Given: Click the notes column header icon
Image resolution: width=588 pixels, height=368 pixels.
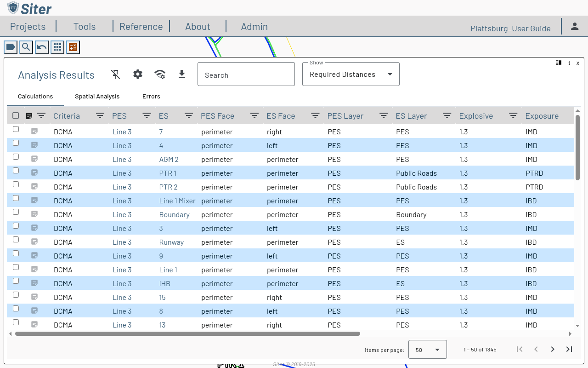Looking at the screenshot, I should tap(29, 116).
